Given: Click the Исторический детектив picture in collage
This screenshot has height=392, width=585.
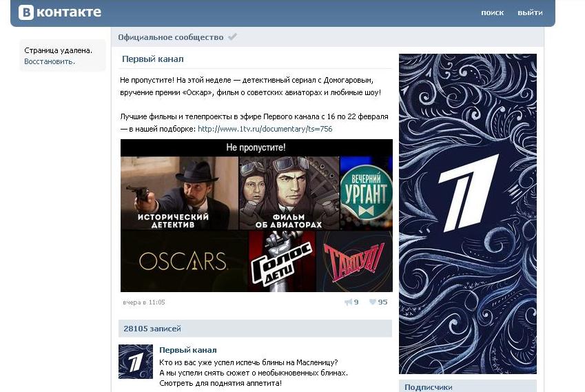Looking at the screenshot, I should pyautogui.click(x=179, y=193).
